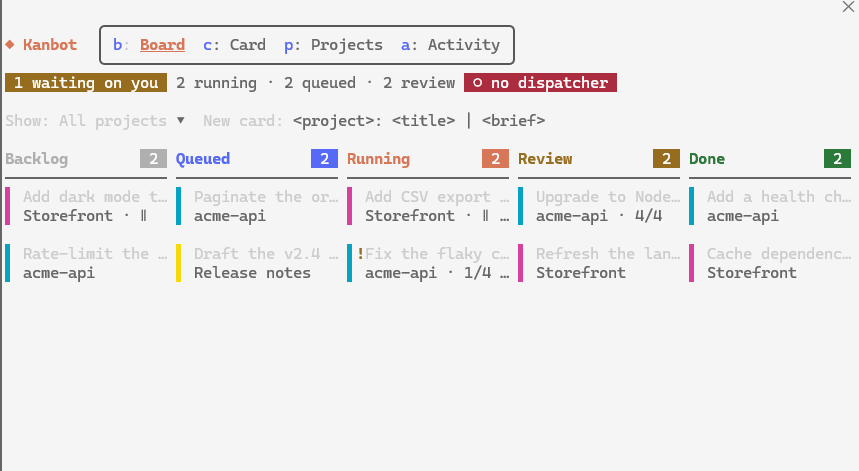This screenshot has height=471, width=859.
Task: Click the 1/4 progress on Fix the flaky card
Action: (477, 273)
